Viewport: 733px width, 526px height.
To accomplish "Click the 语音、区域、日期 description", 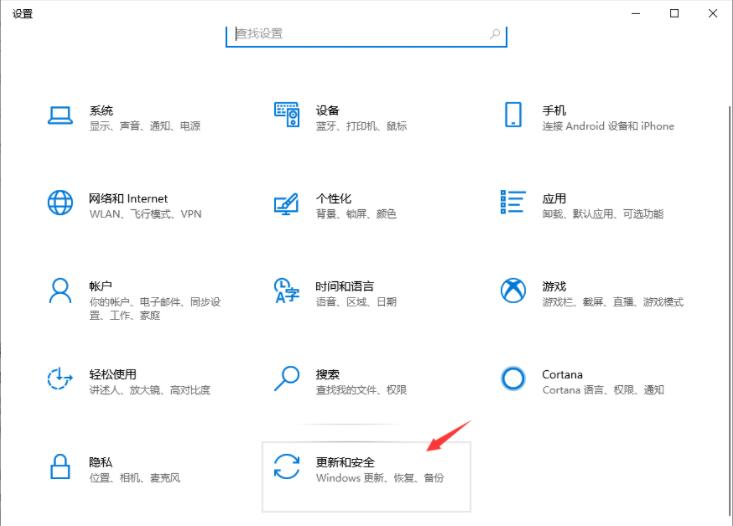I will [x=356, y=302].
